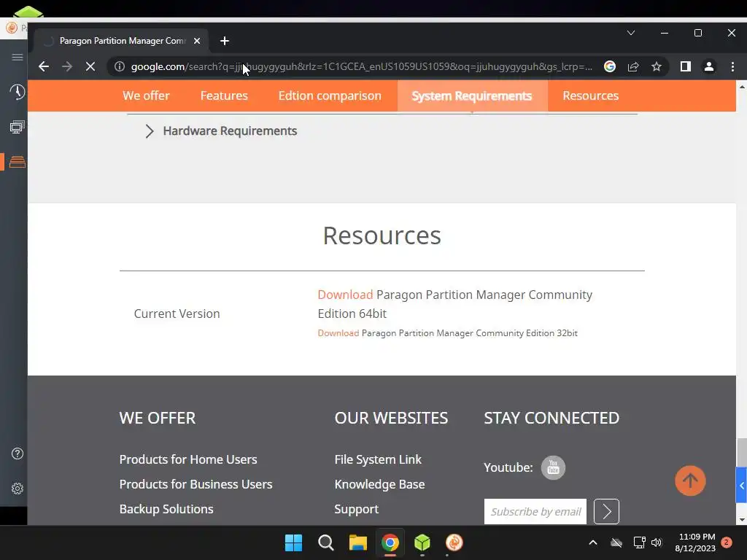Open File Explorer from the taskbar
The height and width of the screenshot is (560, 747).
(357, 542)
